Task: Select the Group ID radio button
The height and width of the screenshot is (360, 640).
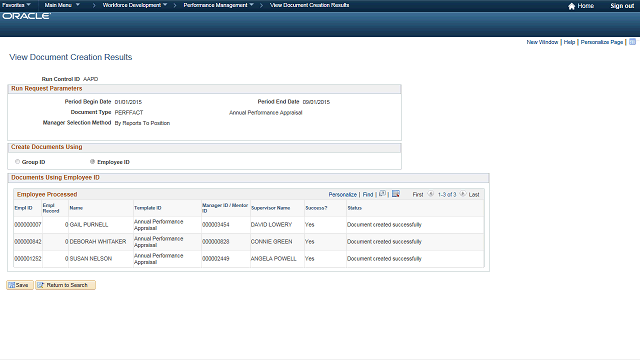Action: coord(17,162)
